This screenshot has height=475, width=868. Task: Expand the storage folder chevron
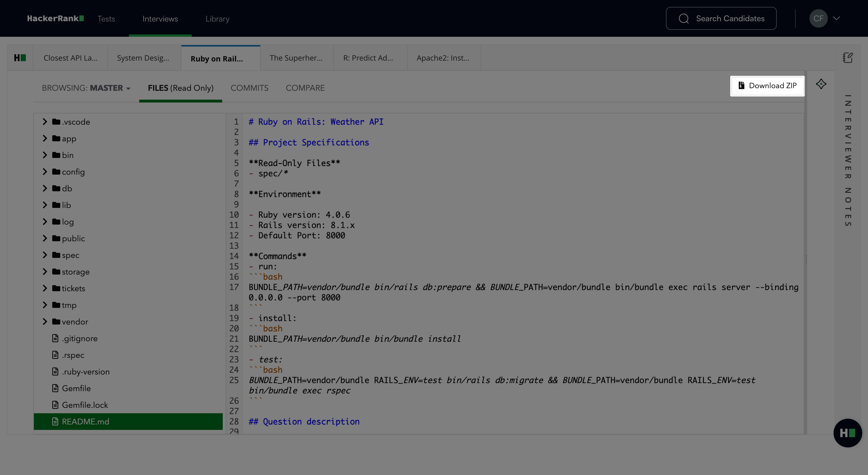45,272
